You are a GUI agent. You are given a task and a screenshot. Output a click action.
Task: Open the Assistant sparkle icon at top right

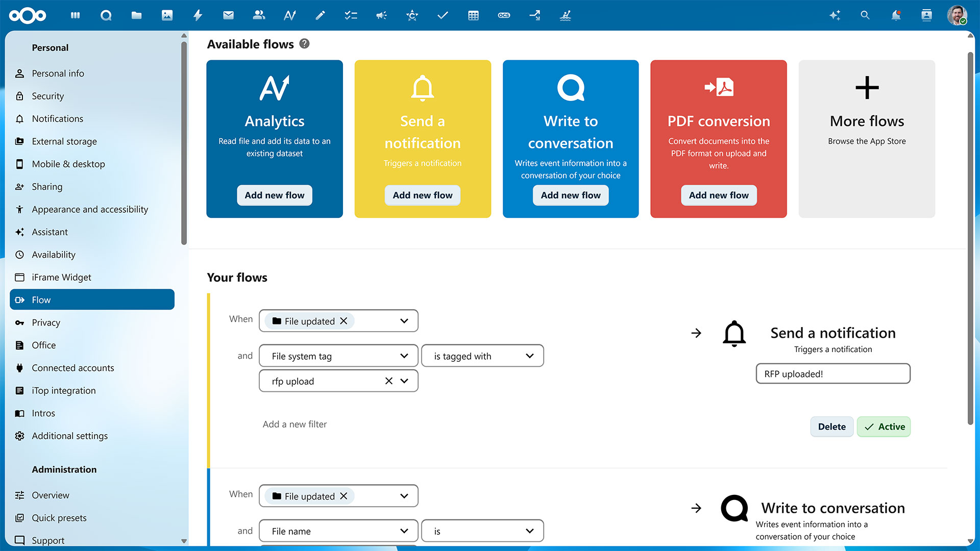[835, 15]
